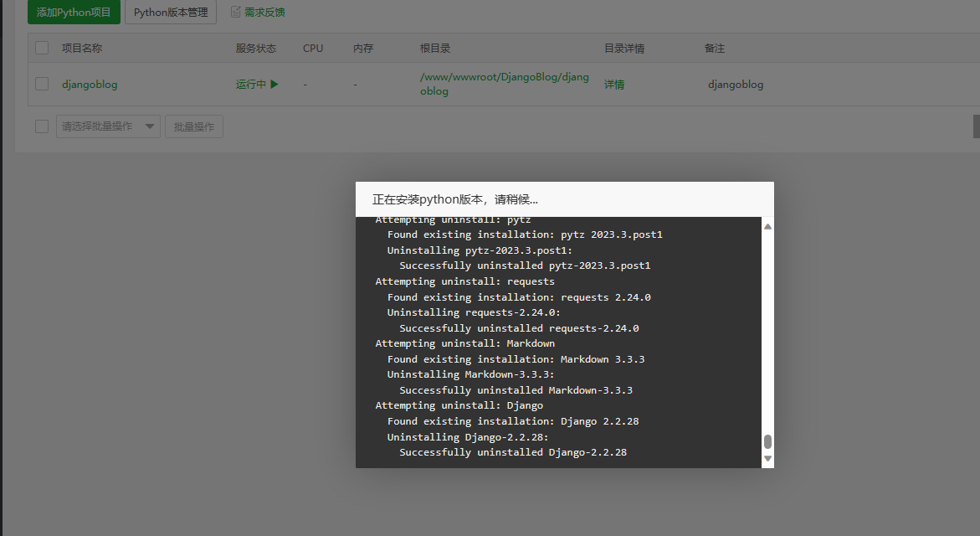The width and height of the screenshot is (980, 536).
Task: Click the 正在安装python版本 dialog title
Action: tap(455, 199)
